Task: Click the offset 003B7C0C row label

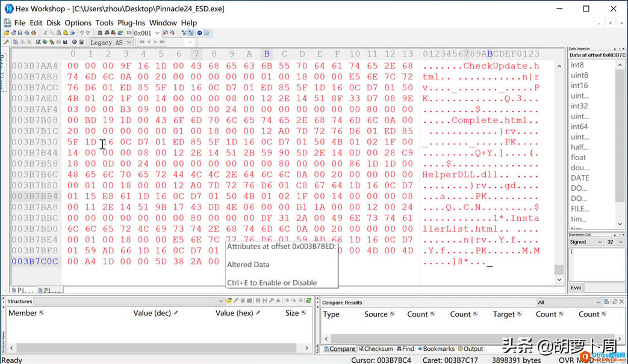Action: [x=35, y=262]
